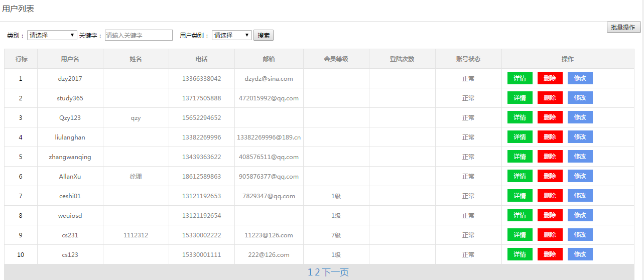
Task: Open 详情 for study365
Action: click(520, 98)
